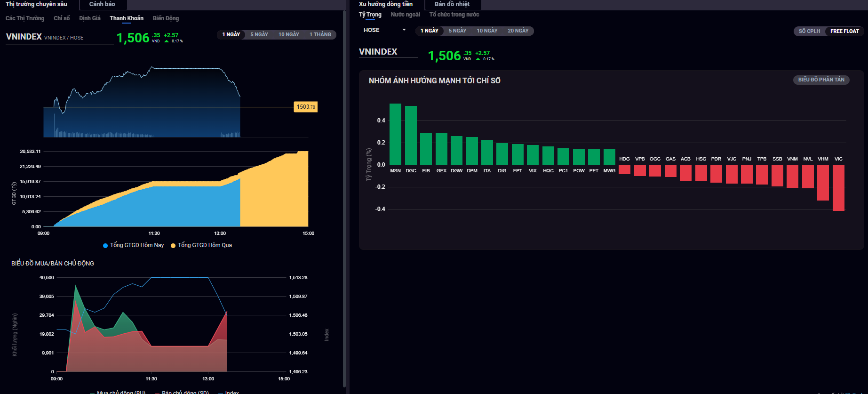Click the green MSN bar in chart

click(395, 134)
